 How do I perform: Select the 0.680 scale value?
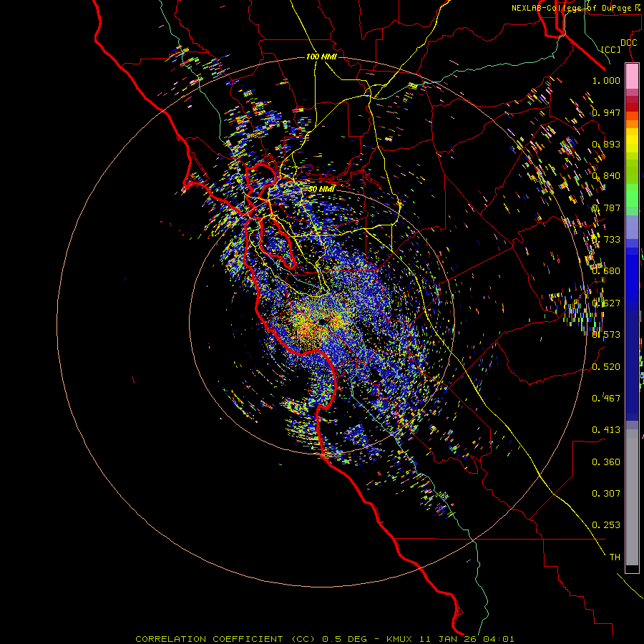[606, 271]
